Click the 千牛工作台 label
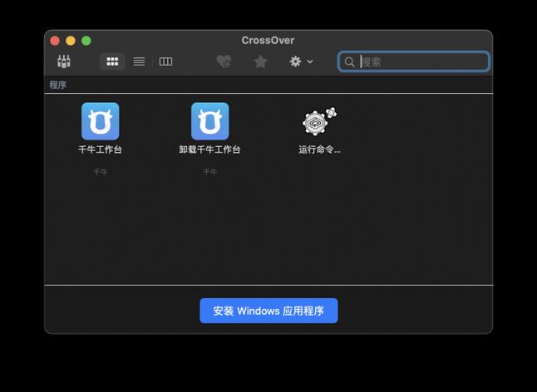 pos(101,149)
